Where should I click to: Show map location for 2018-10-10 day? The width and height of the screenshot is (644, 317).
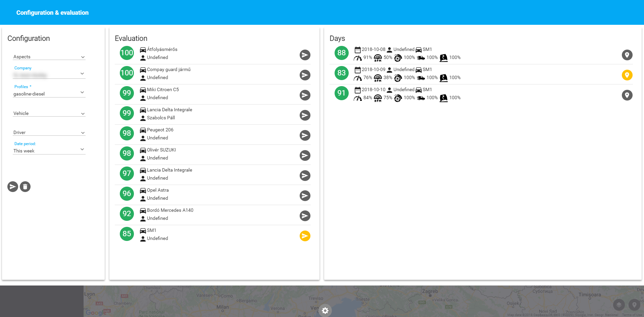[627, 95]
